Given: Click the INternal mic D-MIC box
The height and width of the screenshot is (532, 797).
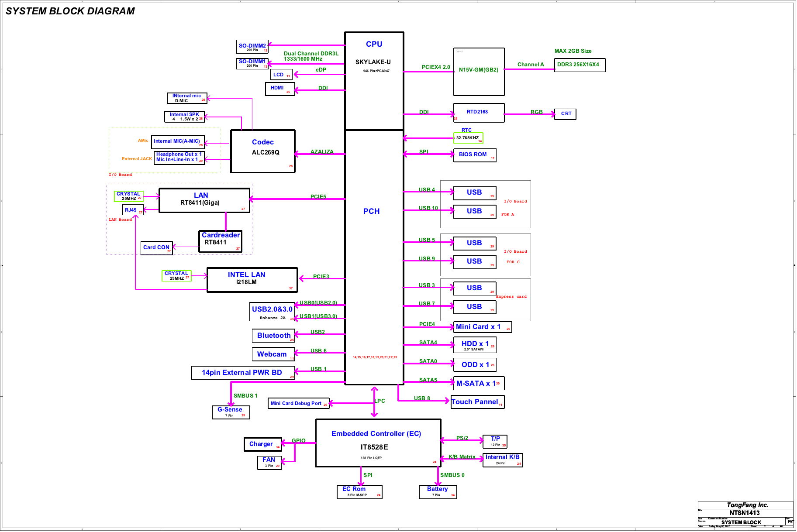Looking at the screenshot, I should click(187, 98).
